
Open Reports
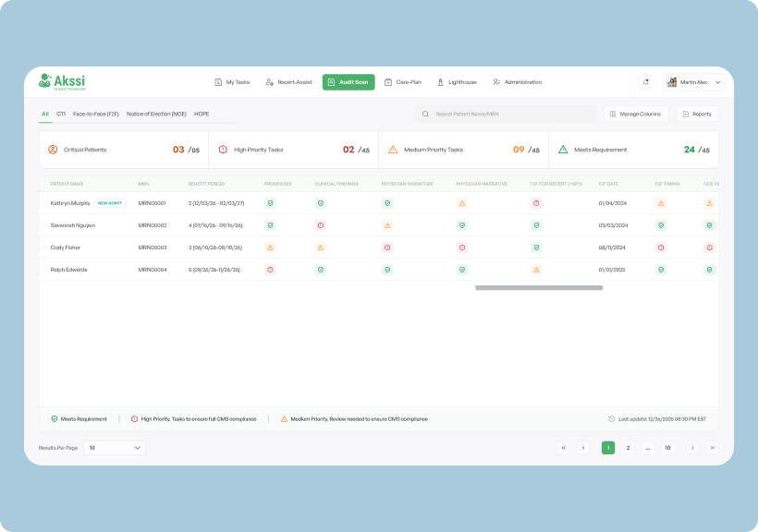pos(697,114)
